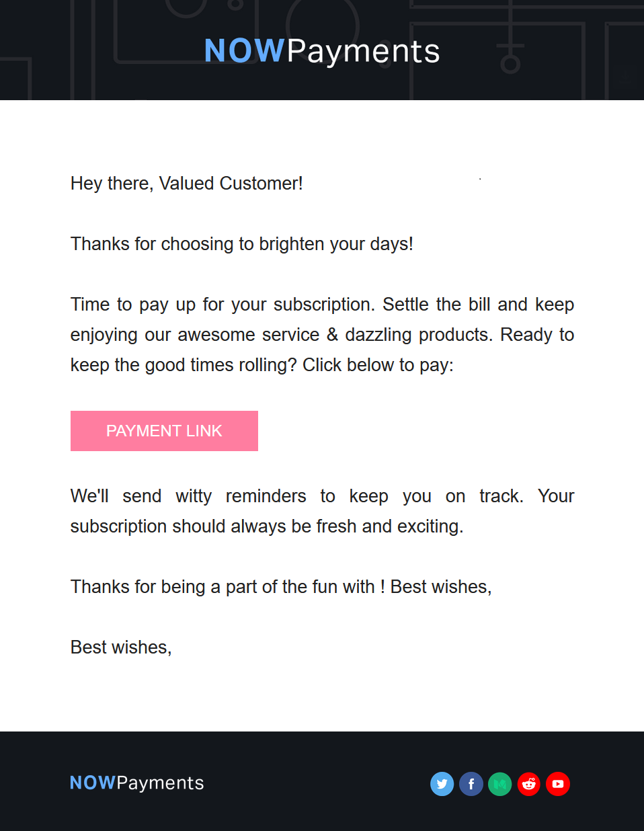This screenshot has width=644, height=831.
Task: Click the white "Payments" in footer logo
Action: (160, 783)
